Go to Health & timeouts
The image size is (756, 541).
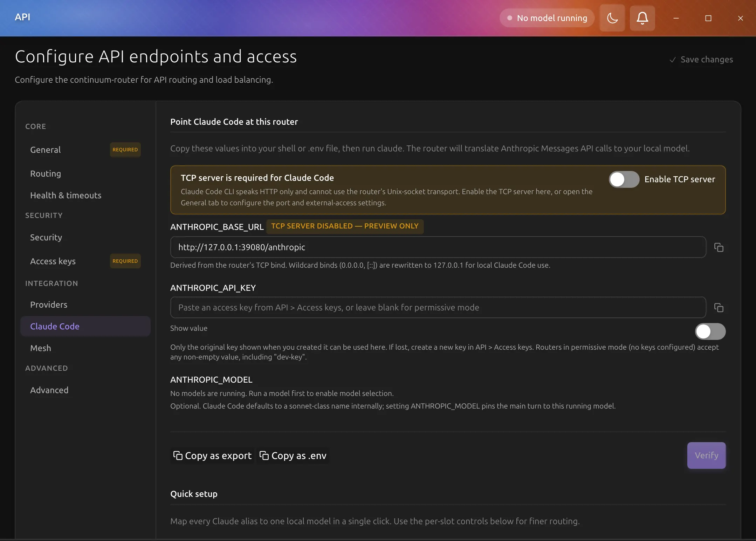tap(85, 196)
